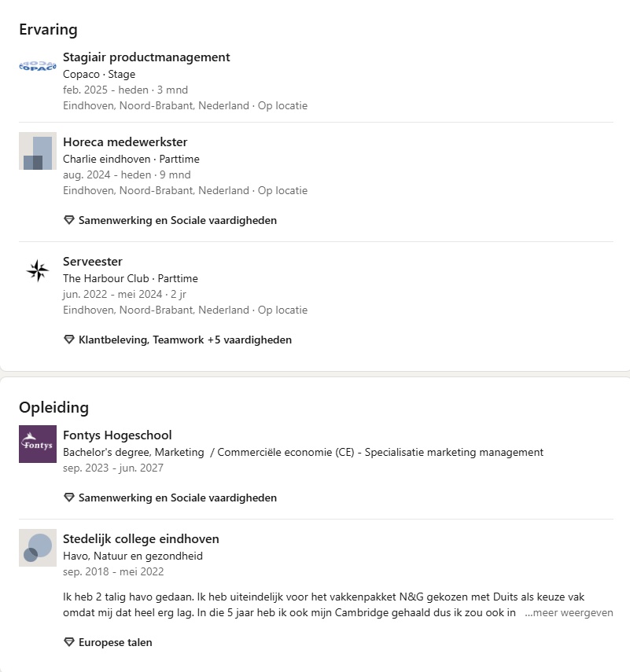Click Samenwerking skills link under Fontys
The image size is (630, 672).
[177, 498]
